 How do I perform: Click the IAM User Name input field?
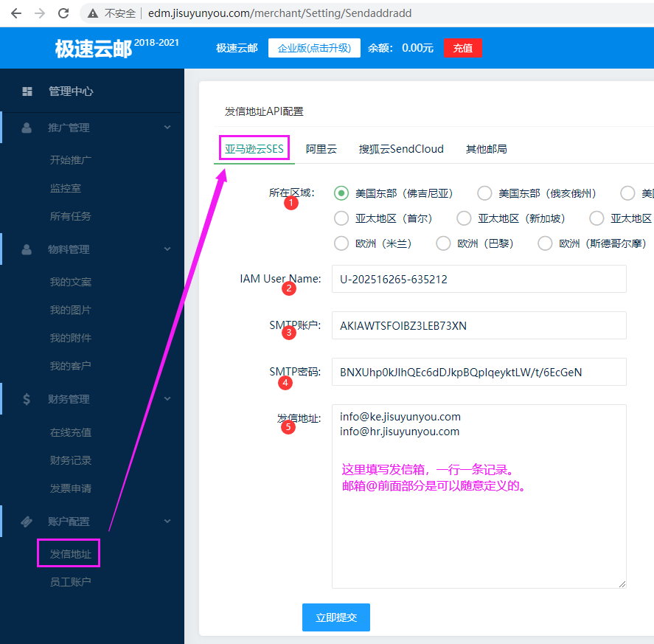(479, 279)
